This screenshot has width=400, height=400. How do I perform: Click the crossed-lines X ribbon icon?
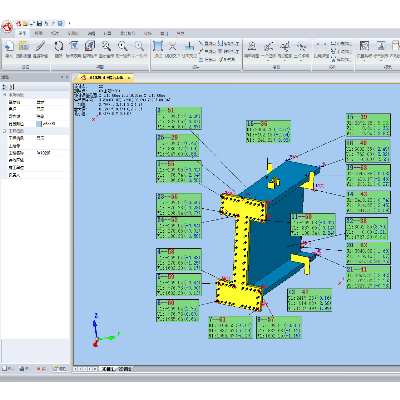[x=172, y=46]
